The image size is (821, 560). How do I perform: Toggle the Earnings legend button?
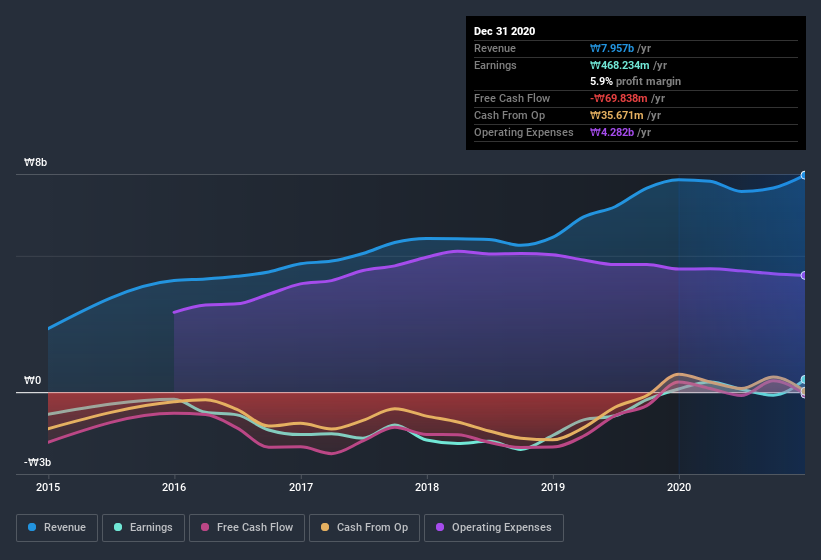point(143,528)
